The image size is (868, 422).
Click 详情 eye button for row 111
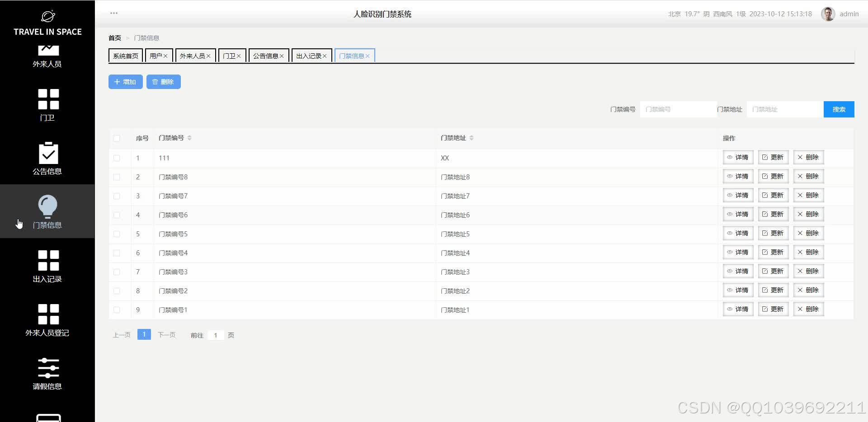point(738,157)
